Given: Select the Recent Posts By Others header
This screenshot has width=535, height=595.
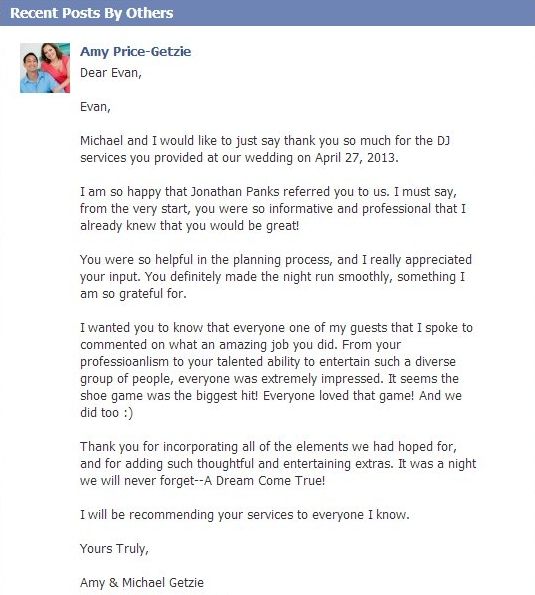Looking at the screenshot, I should (91, 13).
